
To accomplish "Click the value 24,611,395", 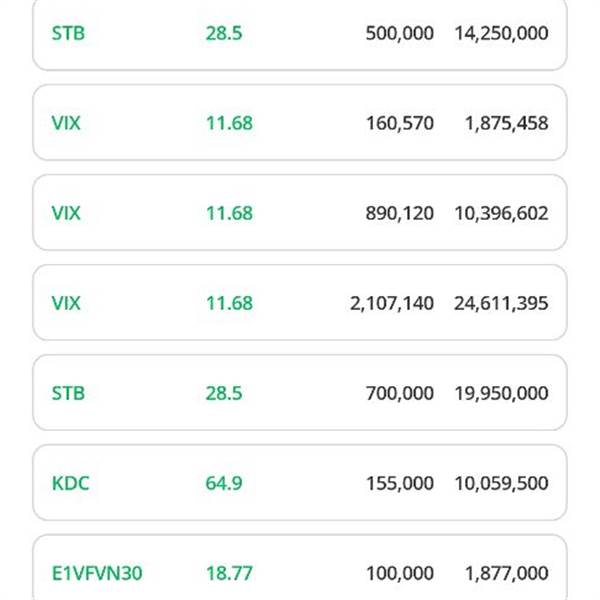I will click(x=501, y=303).
